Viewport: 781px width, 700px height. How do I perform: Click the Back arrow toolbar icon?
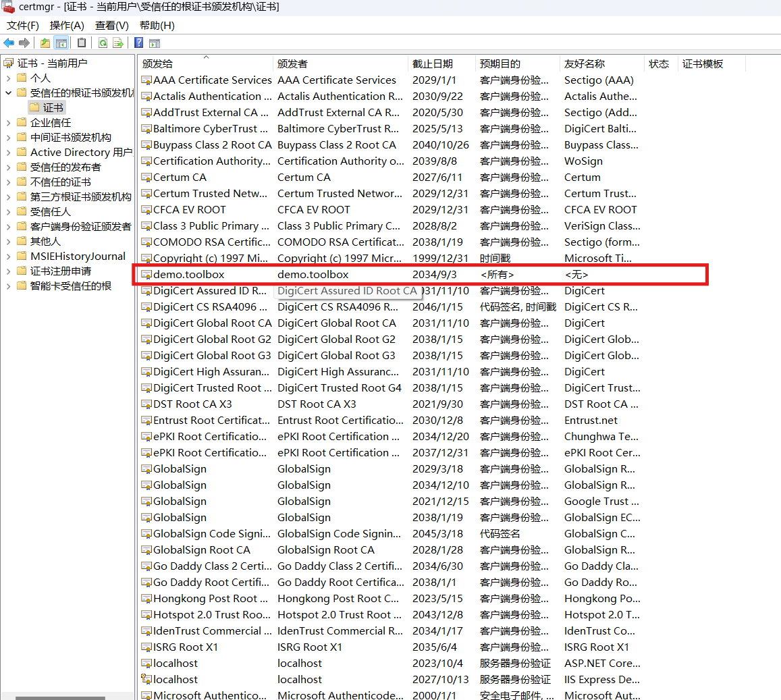(x=9, y=43)
